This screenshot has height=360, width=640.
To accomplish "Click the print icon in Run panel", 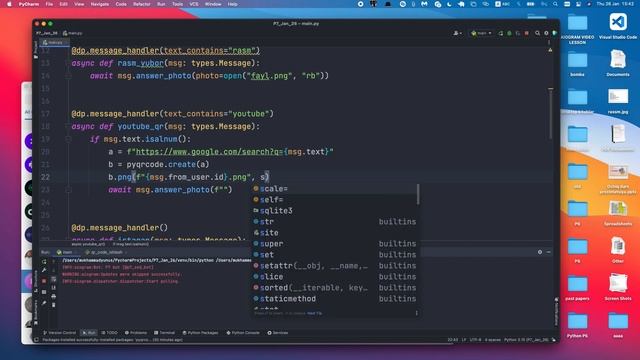I will [53, 297].
